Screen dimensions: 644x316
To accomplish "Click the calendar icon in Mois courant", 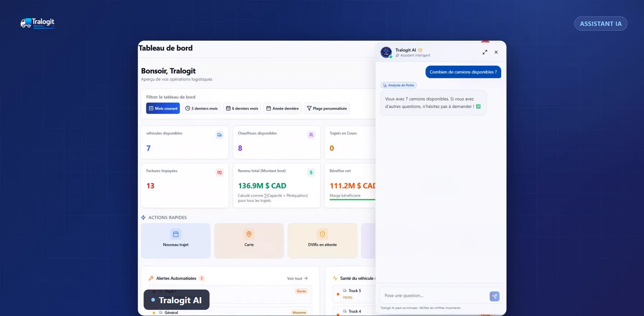I will [151, 108].
